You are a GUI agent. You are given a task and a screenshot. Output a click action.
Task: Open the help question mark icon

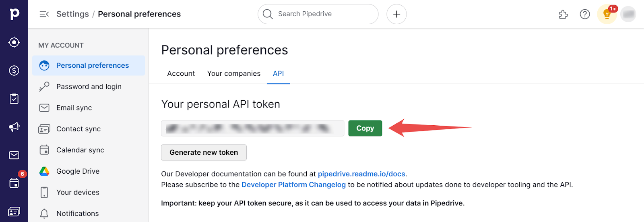click(585, 14)
